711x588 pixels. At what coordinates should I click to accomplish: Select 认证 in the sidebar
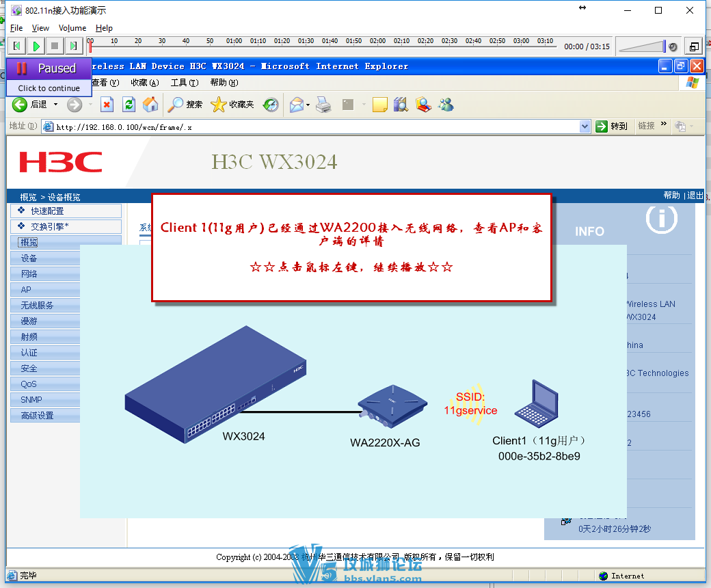click(x=45, y=352)
